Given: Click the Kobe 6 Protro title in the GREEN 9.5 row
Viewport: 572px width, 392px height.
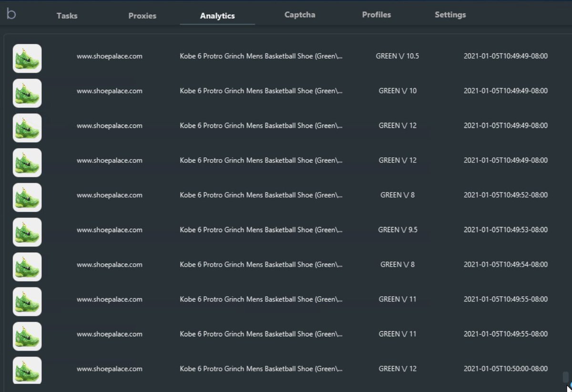Looking at the screenshot, I should pyautogui.click(x=261, y=230).
